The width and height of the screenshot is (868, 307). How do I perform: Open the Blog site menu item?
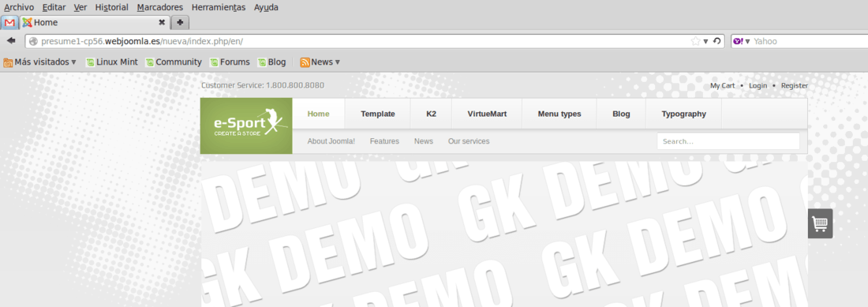(x=621, y=114)
